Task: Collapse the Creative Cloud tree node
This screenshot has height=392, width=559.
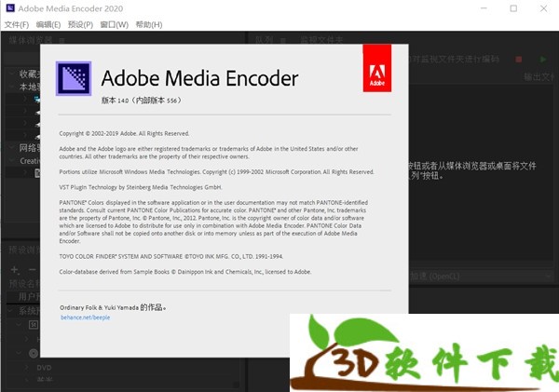Action: [x=12, y=161]
